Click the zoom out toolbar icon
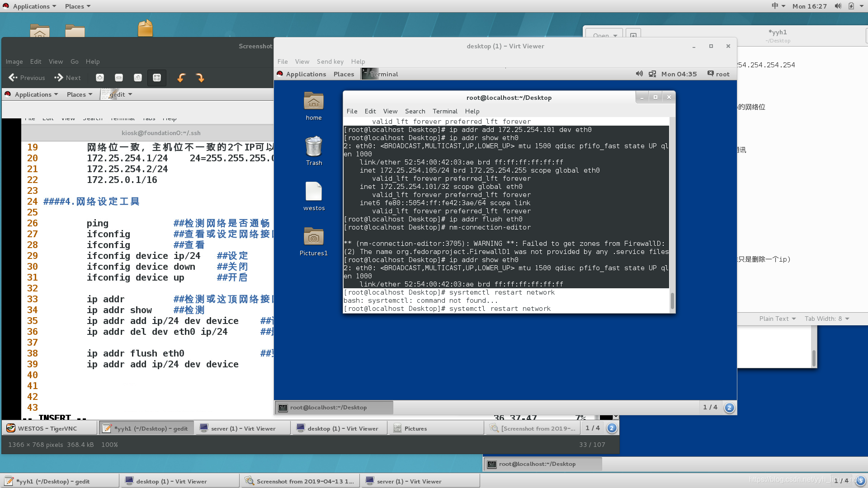This screenshot has width=868, height=488. (x=119, y=78)
